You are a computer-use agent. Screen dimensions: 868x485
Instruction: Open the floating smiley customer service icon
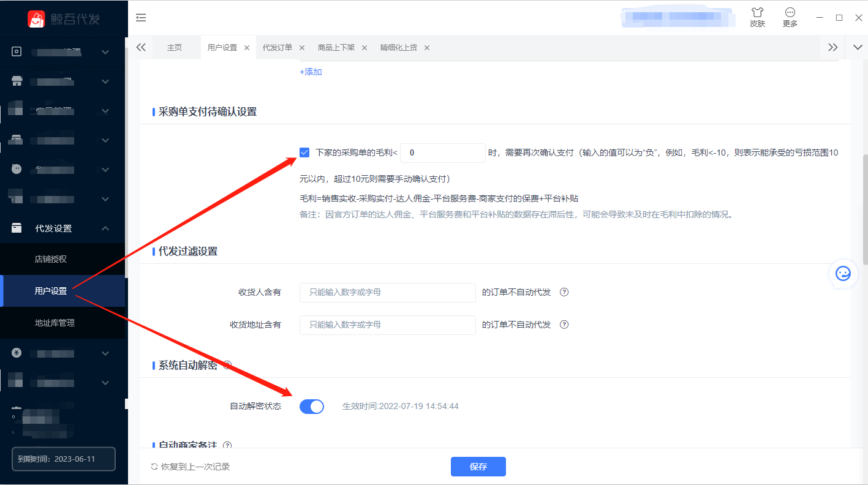(x=843, y=274)
